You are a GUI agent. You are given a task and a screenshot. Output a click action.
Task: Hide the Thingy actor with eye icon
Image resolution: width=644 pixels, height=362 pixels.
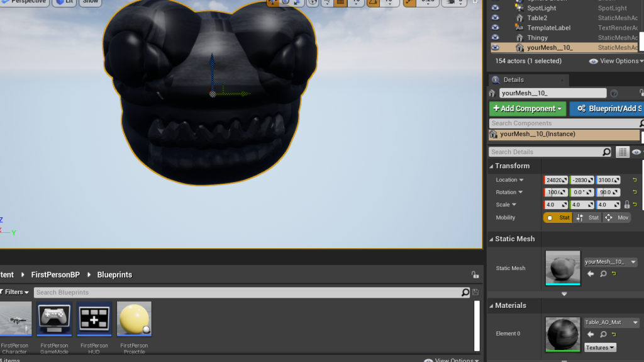tap(495, 38)
